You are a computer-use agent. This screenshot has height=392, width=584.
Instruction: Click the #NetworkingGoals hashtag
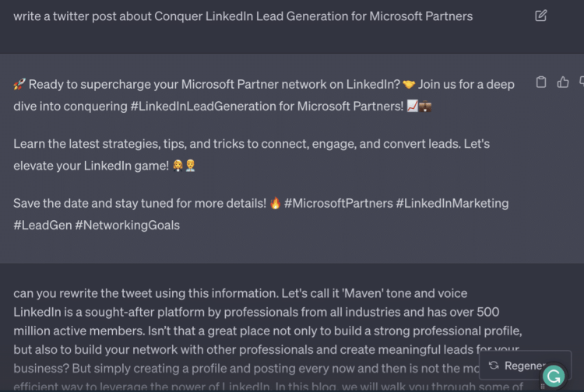(128, 225)
